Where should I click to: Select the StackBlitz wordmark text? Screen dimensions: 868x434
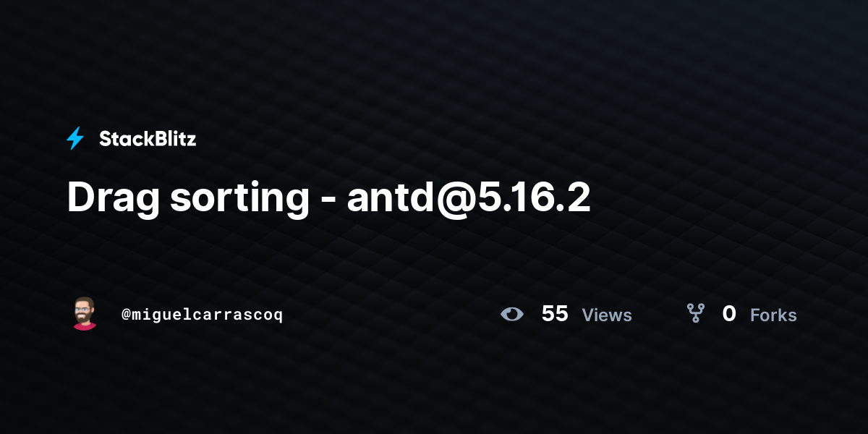pos(148,139)
